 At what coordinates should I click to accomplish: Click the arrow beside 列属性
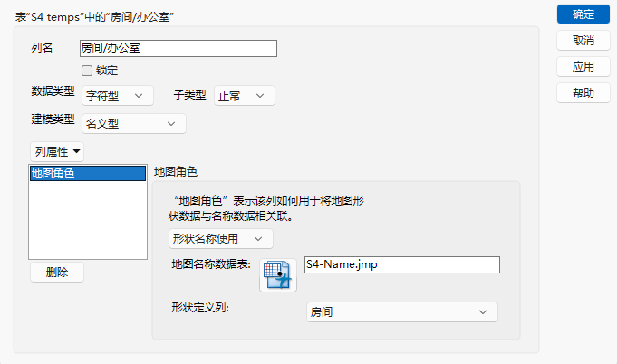pos(77,151)
